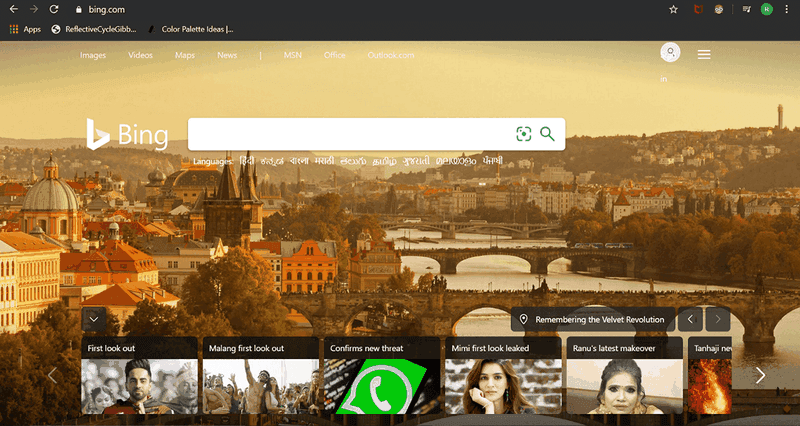Show next background image

[718, 319]
